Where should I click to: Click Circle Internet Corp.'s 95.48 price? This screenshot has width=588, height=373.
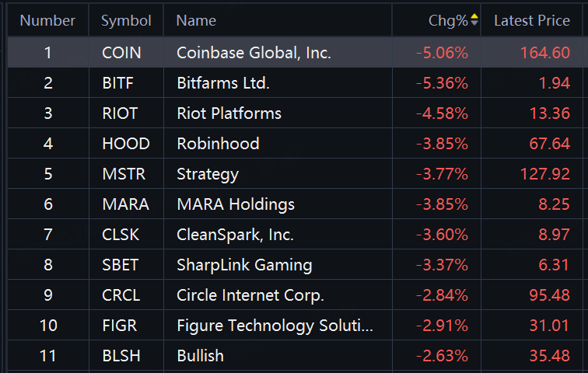(x=548, y=295)
